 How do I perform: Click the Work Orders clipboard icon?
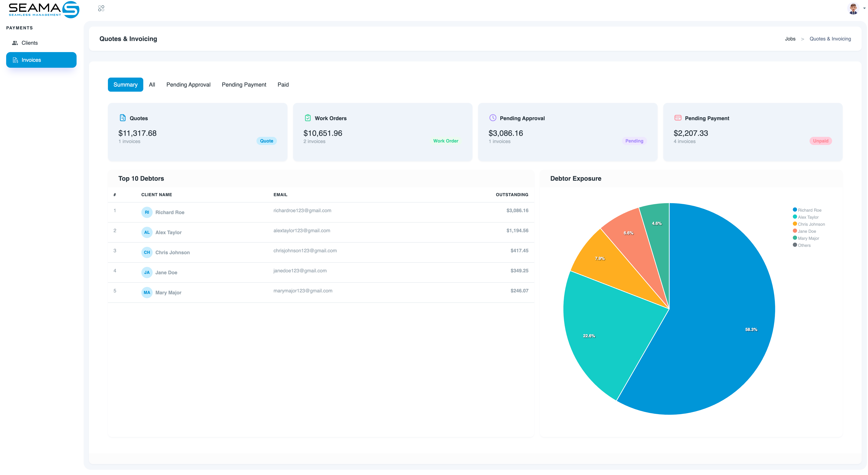tap(308, 118)
